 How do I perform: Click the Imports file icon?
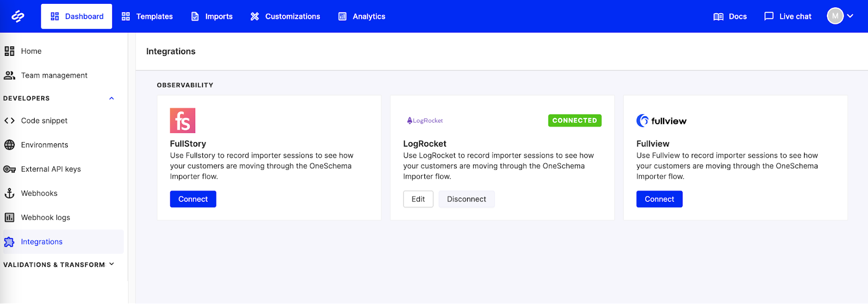(195, 16)
